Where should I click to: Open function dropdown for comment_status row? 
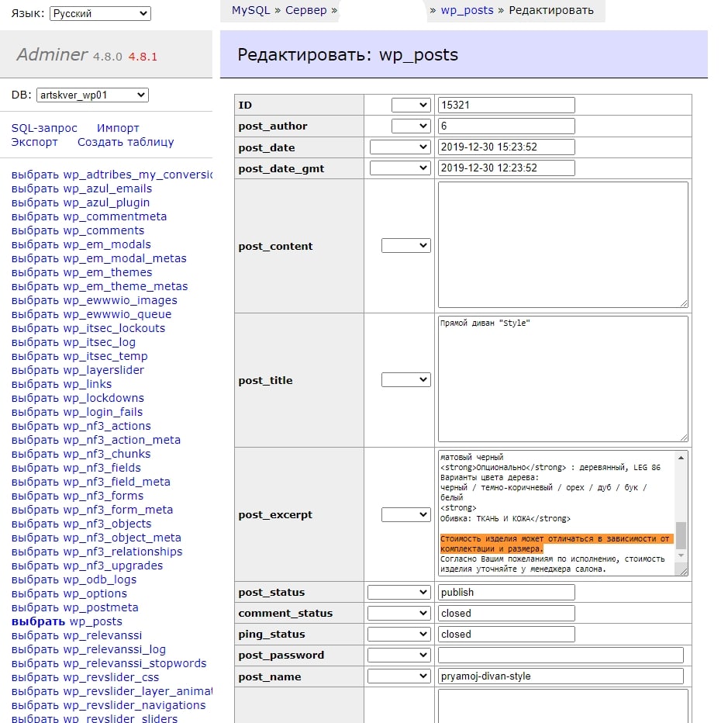(x=399, y=613)
